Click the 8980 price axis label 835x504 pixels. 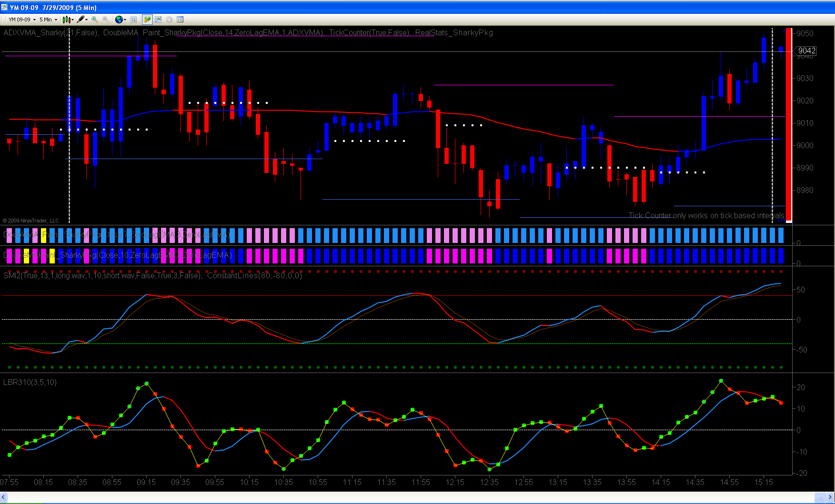[805, 190]
